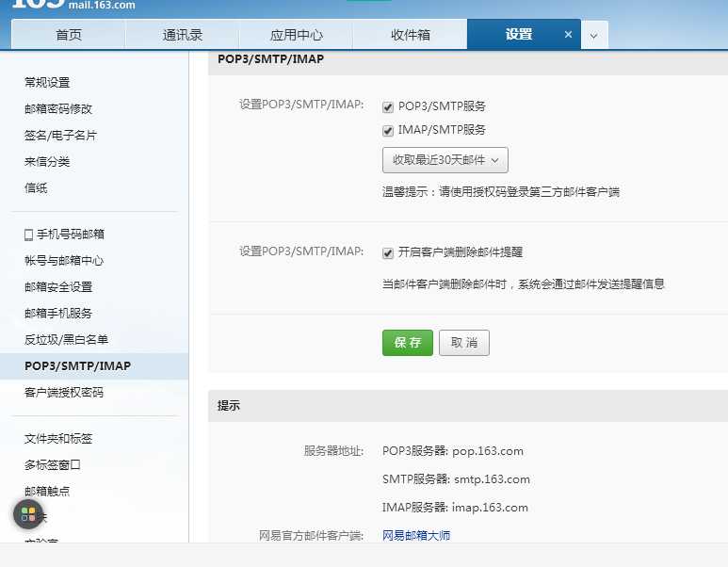Select 签名/电子名片 sidebar item

[61, 136]
